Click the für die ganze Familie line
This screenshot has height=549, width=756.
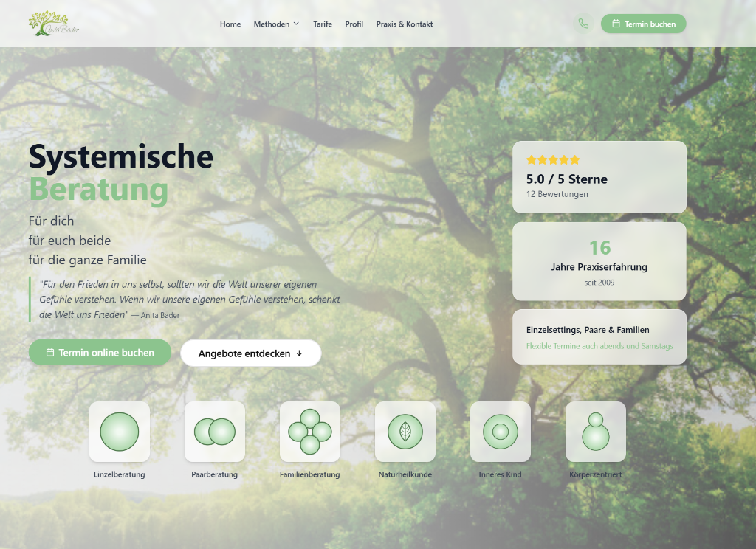coord(87,260)
